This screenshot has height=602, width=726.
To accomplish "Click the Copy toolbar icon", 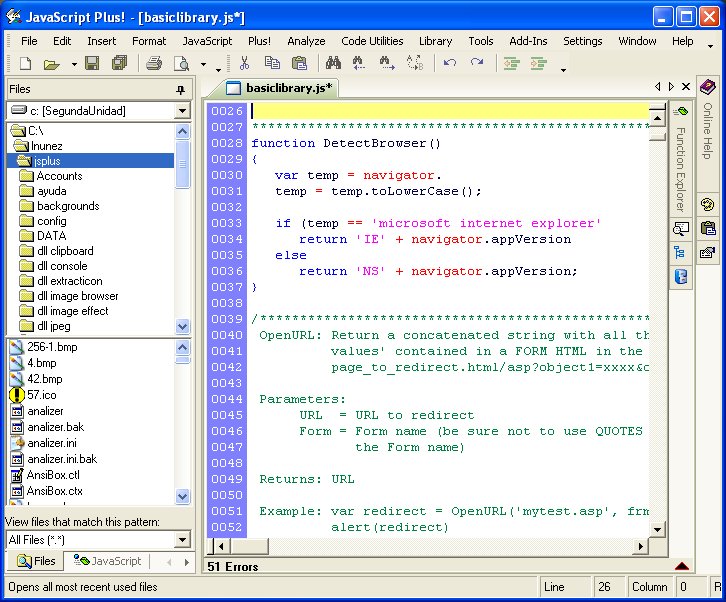I will [x=272, y=63].
